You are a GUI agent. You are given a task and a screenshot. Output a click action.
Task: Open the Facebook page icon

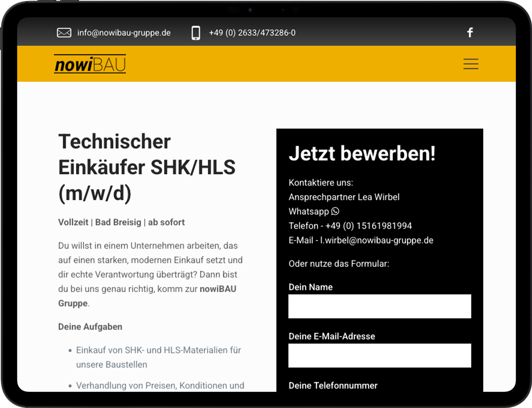point(470,33)
